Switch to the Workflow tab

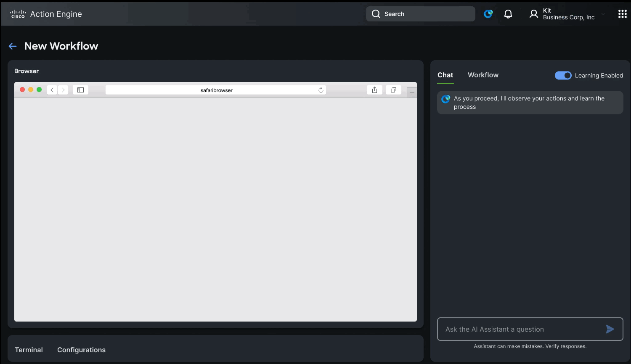pyautogui.click(x=483, y=75)
